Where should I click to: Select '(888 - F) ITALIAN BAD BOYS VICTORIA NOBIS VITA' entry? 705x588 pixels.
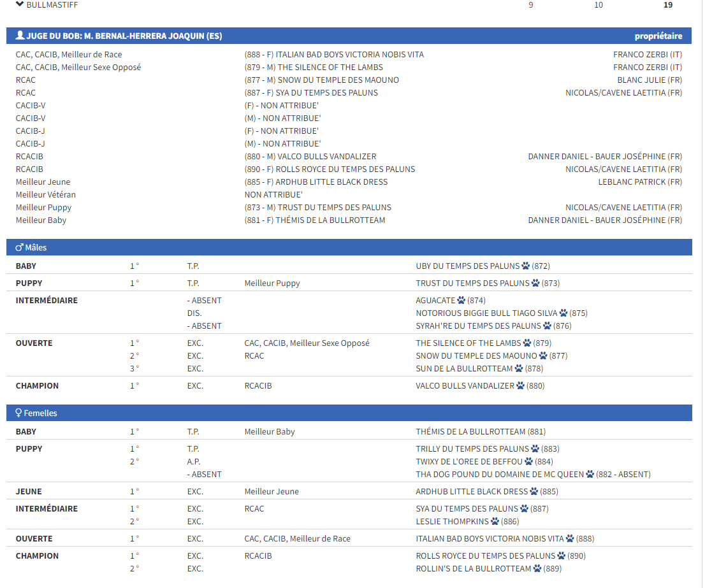[x=334, y=54]
